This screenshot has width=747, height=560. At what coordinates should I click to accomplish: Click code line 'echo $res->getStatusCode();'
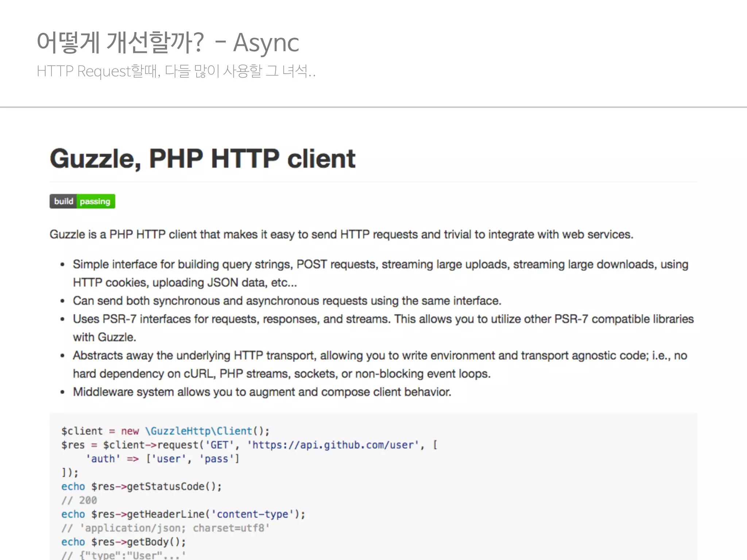142,486
